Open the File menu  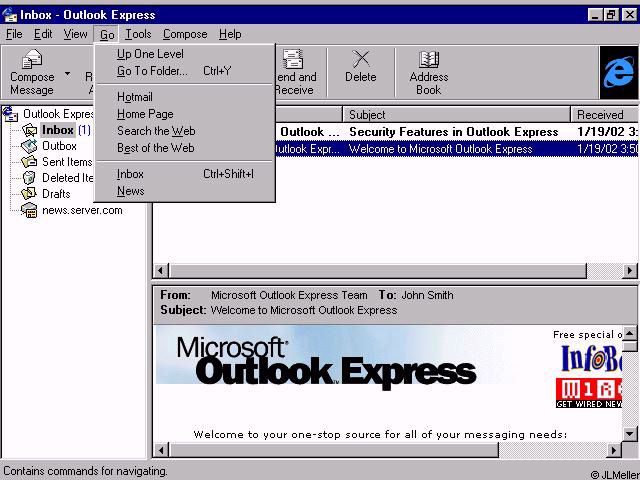tap(14, 34)
